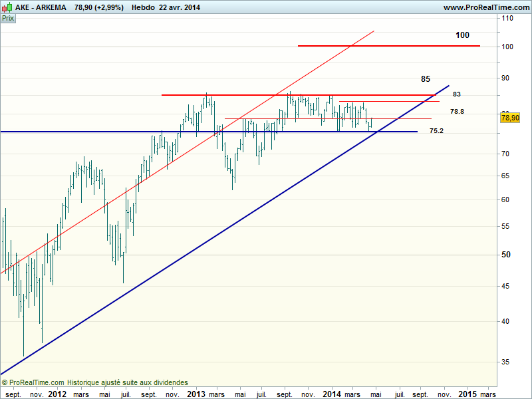The image size is (532, 399).
Task: Select the Prix panel tab
Action: pyautogui.click(x=8, y=19)
